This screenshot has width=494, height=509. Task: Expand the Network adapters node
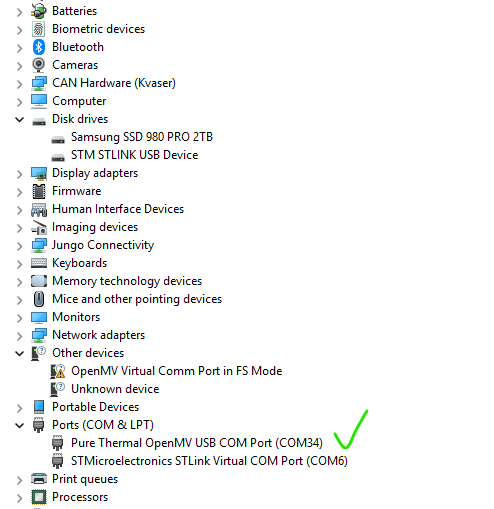point(20,336)
